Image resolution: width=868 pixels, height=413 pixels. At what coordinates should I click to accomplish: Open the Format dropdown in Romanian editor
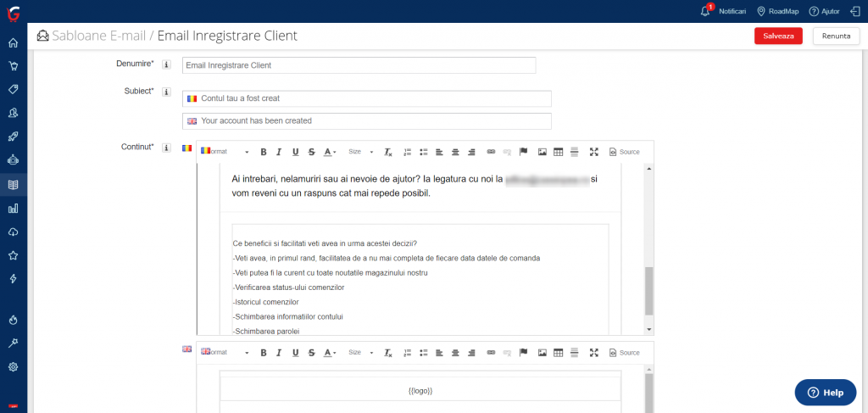[225, 152]
